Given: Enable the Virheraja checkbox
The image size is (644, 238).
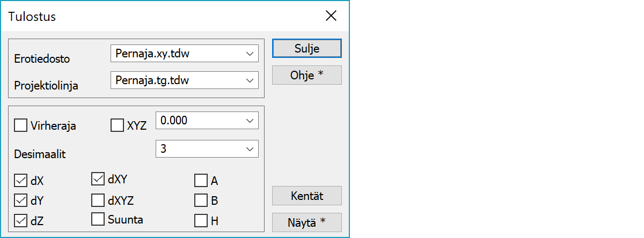Looking at the screenshot, I should click(21, 126).
